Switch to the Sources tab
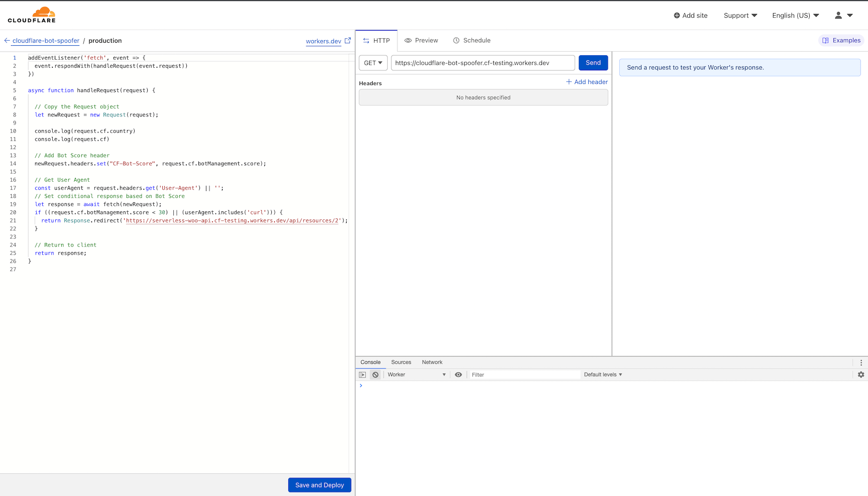The image size is (868, 496). (401, 362)
